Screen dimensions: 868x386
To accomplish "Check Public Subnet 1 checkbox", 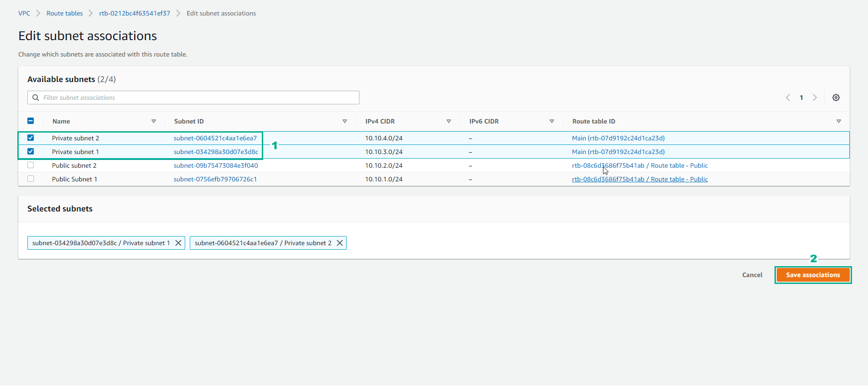I will pos(31,179).
